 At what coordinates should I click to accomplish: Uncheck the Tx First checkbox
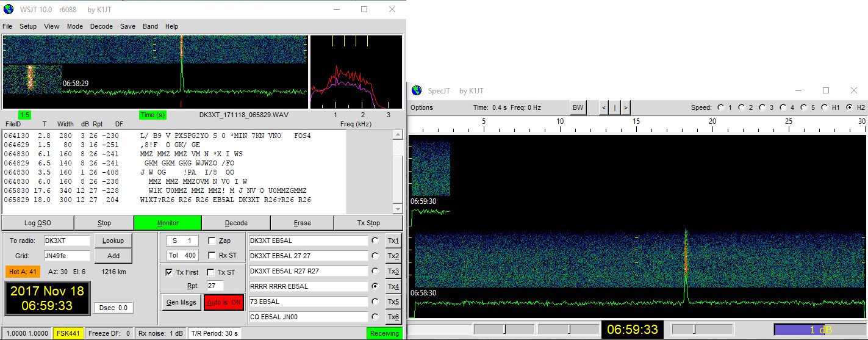169,272
